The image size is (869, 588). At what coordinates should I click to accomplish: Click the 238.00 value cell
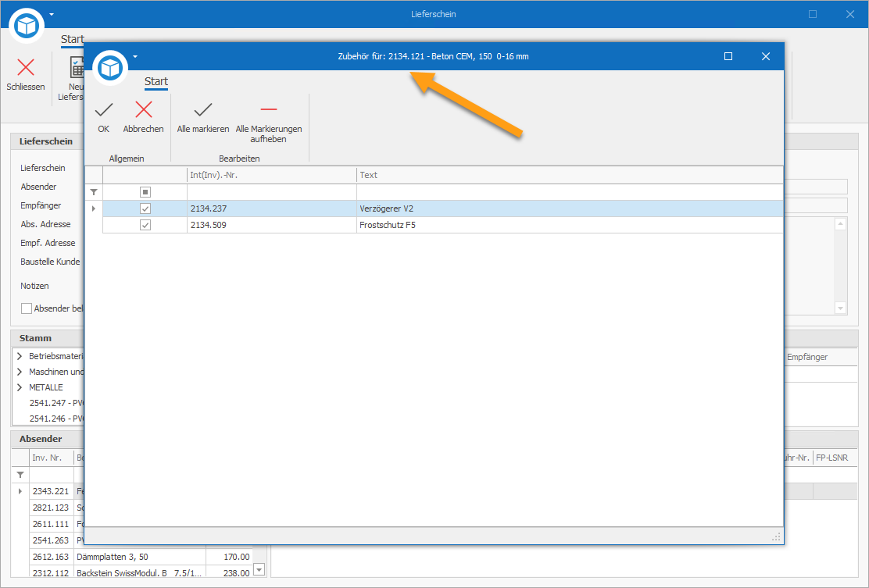(x=230, y=573)
